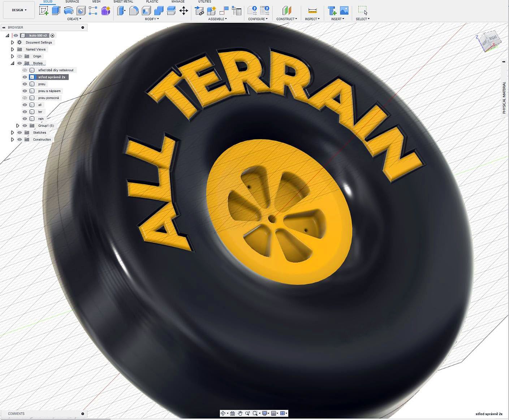This screenshot has width=509, height=420.
Task: Click the ViewCube orientation cube
Action: 488,42
